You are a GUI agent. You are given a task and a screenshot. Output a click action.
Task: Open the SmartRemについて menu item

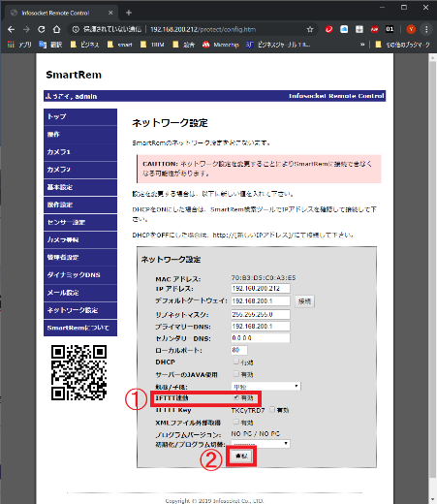click(x=80, y=328)
